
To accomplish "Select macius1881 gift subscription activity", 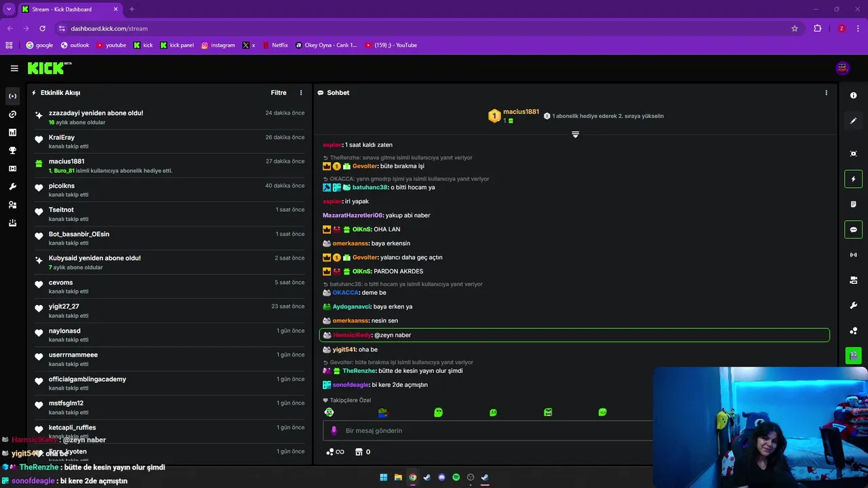I will click(170, 166).
